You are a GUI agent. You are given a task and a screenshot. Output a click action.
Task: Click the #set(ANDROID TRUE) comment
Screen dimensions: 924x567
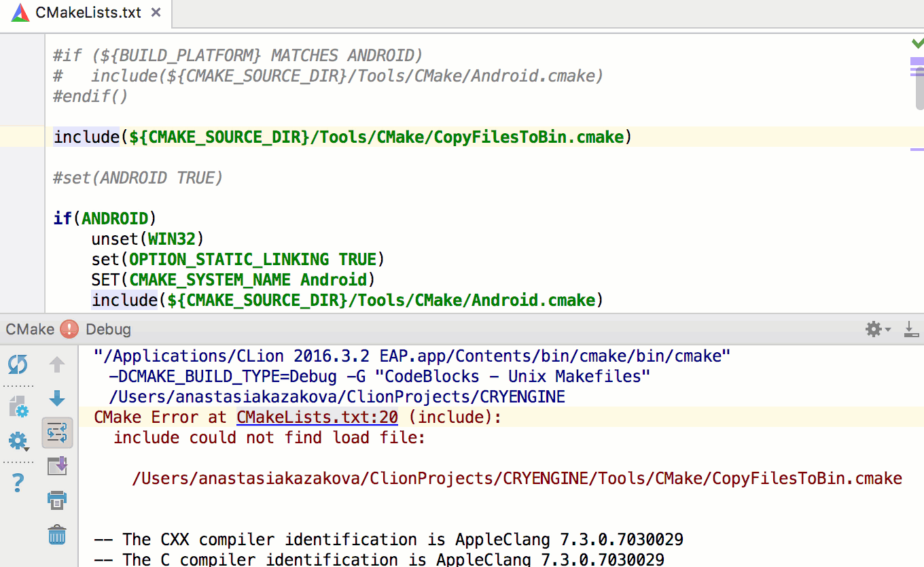(x=138, y=178)
